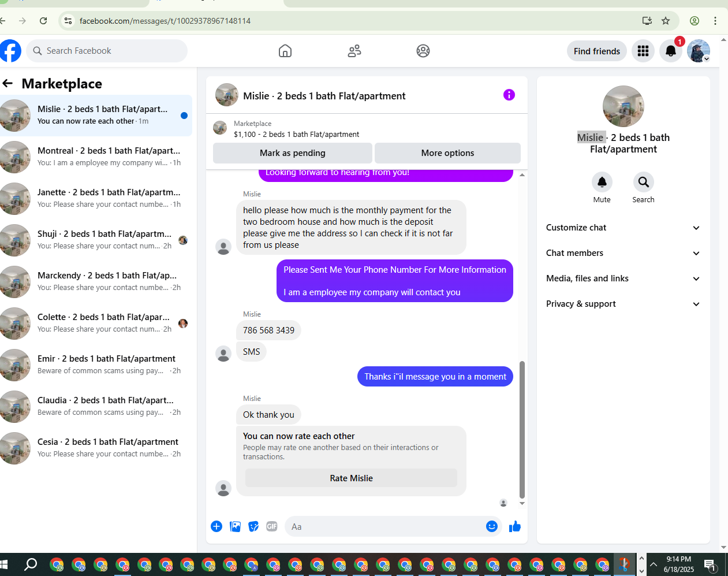728x576 pixels.
Task: Open the taskbar notification center
Action: [x=710, y=564]
